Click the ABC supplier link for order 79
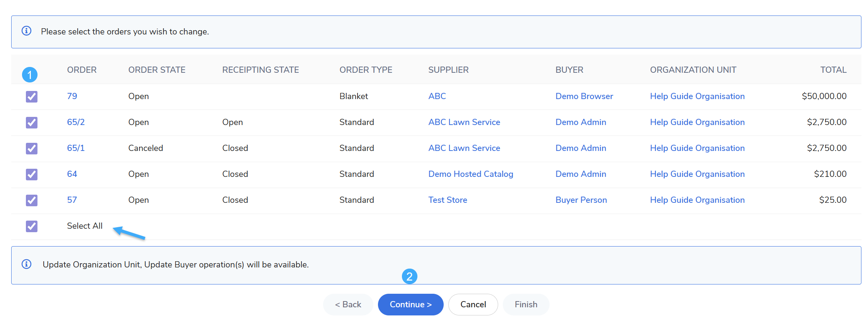868x322 pixels. [437, 96]
